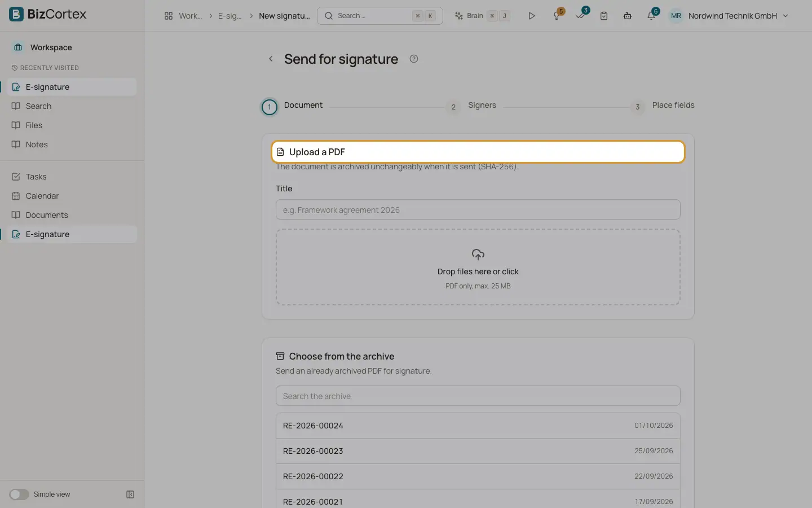Open Notes in the sidebar
The height and width of the screenshot is (508, 812).
pos(72,144)
